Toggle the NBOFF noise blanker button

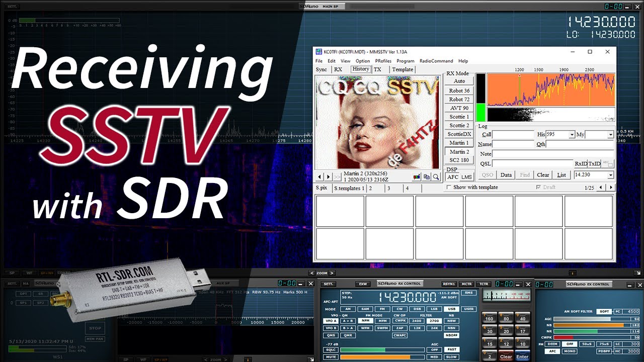[451, 335]
